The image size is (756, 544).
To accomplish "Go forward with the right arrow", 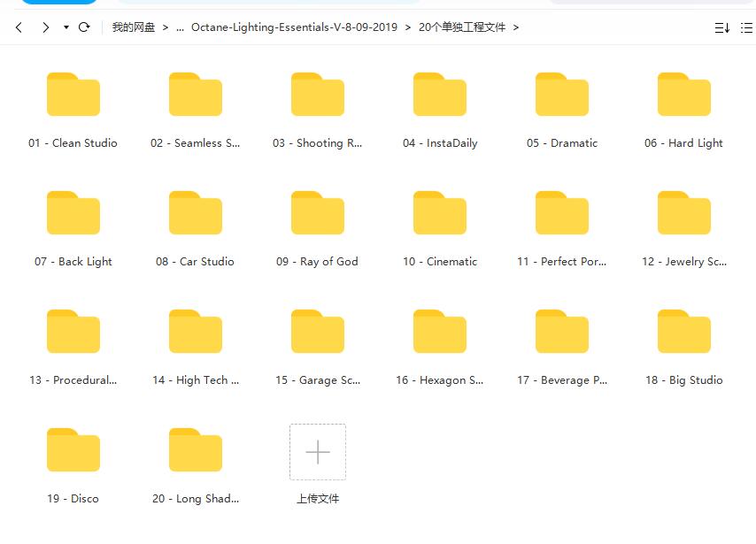I will coord(45,27).
